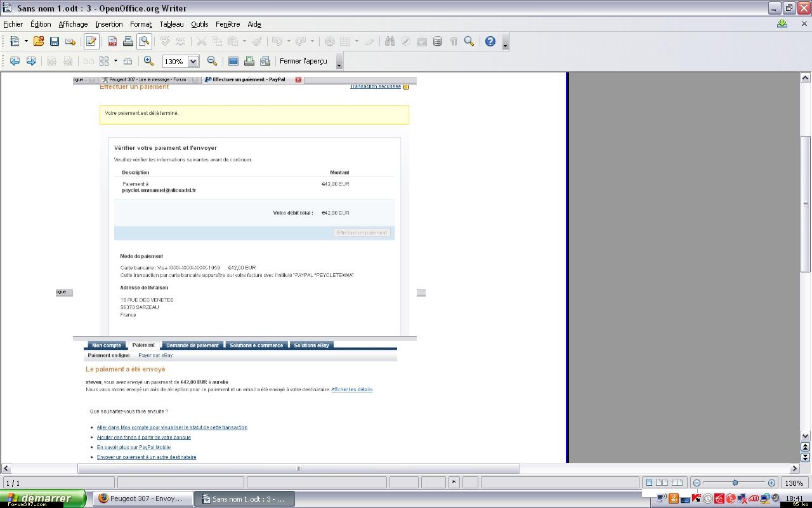Screen dimensions: 812x508
Task: Click the Open document folder icon
Action: click(x=39, y=41)
